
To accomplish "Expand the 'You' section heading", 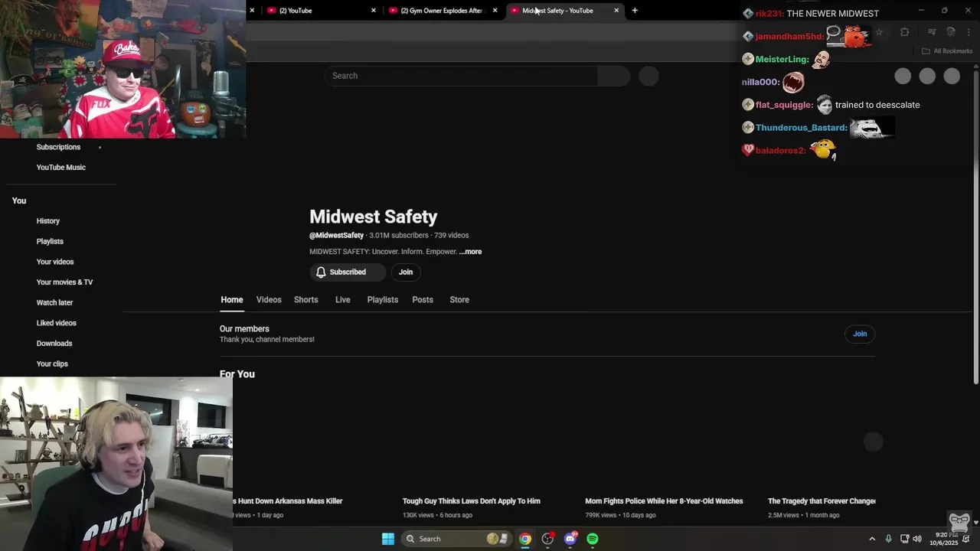I will [19, 201].
